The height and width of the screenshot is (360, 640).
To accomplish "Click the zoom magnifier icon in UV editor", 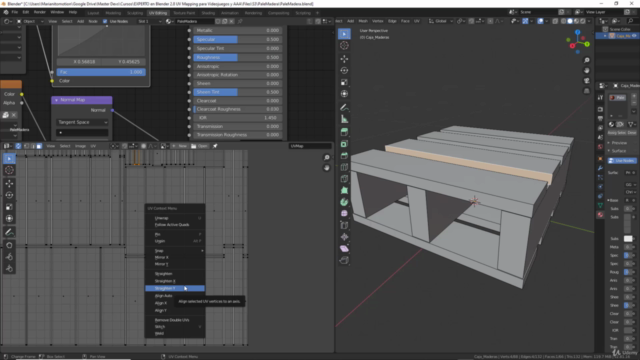I will point(327,158).
